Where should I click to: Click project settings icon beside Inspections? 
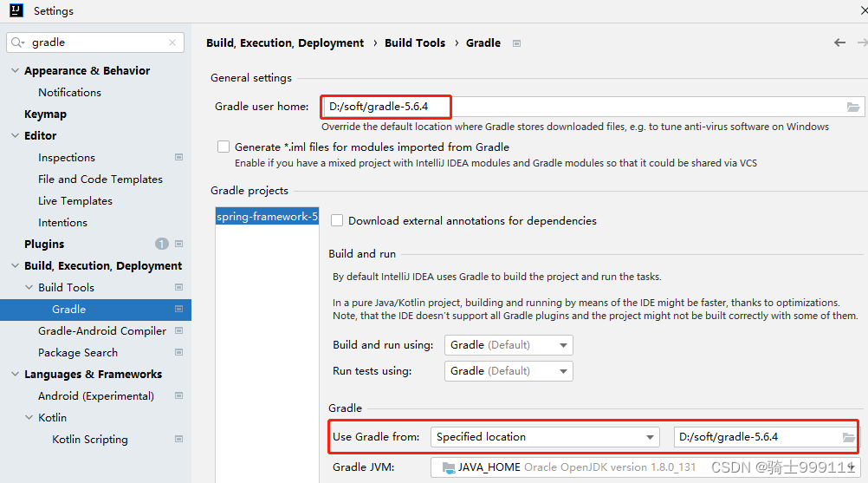(178, 157)
